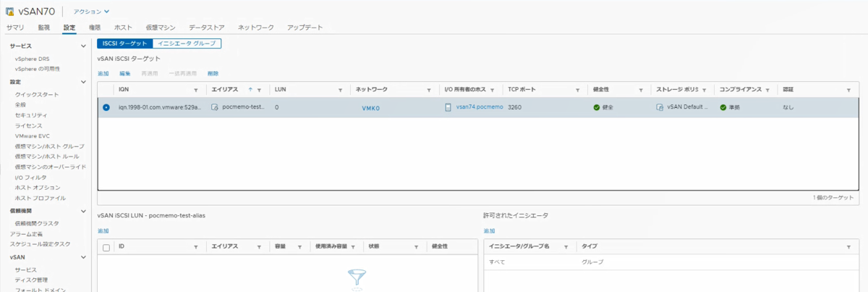The image size is (868, 292).
Task: Filter the ネットワーク column
Action: coord(430,90)
